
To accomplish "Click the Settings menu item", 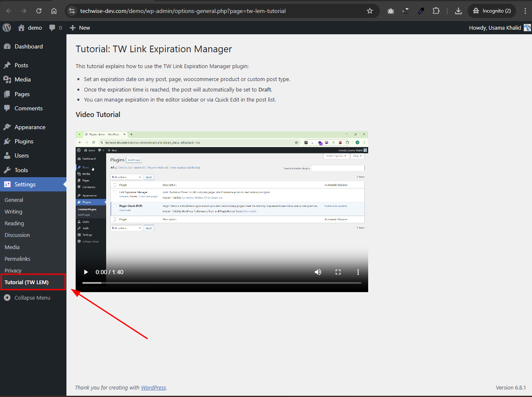I will point(33,184).
